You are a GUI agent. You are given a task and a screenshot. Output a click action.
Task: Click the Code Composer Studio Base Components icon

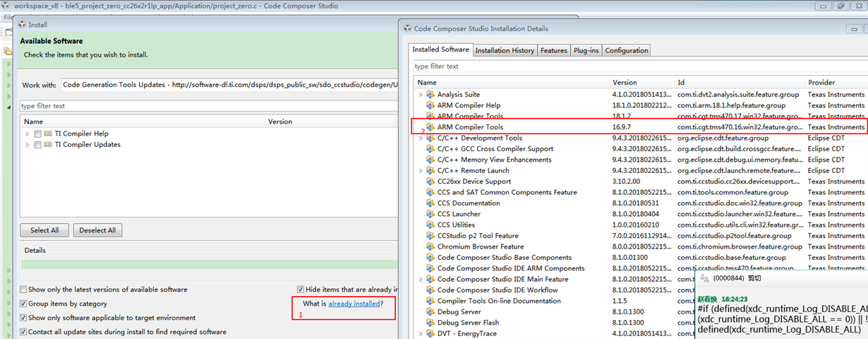coord(430,258)
